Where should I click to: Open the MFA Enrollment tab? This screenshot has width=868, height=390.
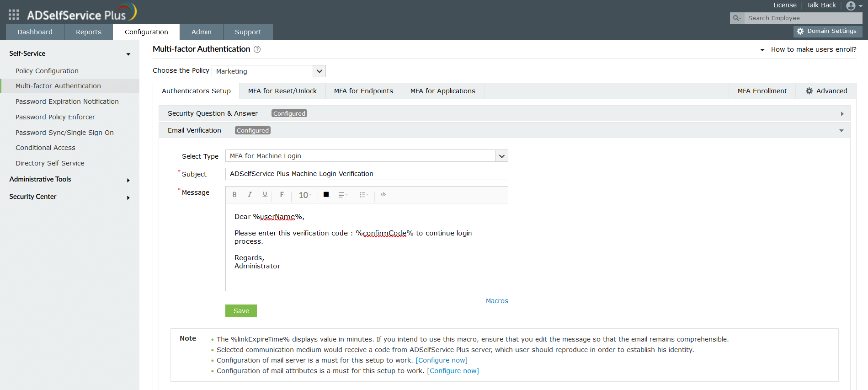[x=762, y=91]
